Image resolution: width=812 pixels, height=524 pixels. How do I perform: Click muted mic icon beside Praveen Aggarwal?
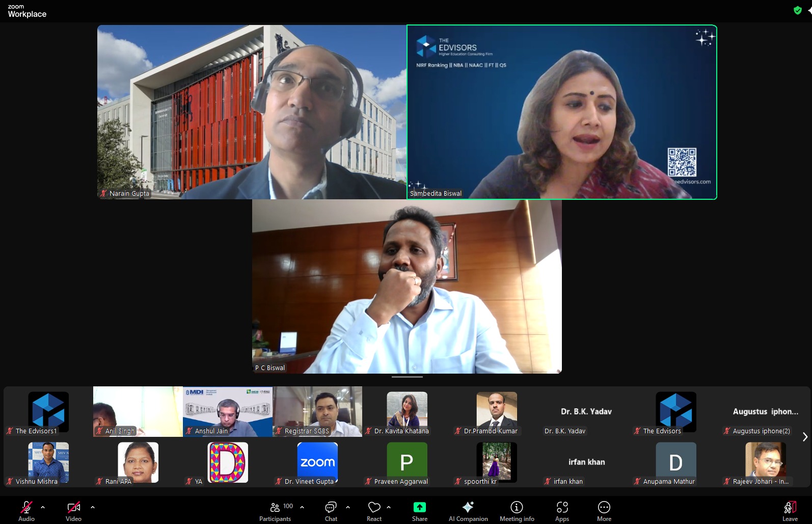coord(368,481)
